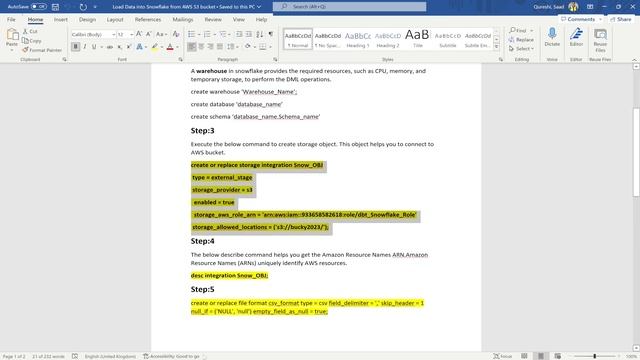Apply red font color
Viewport: 640px width, 360px height.
point(170,47)
